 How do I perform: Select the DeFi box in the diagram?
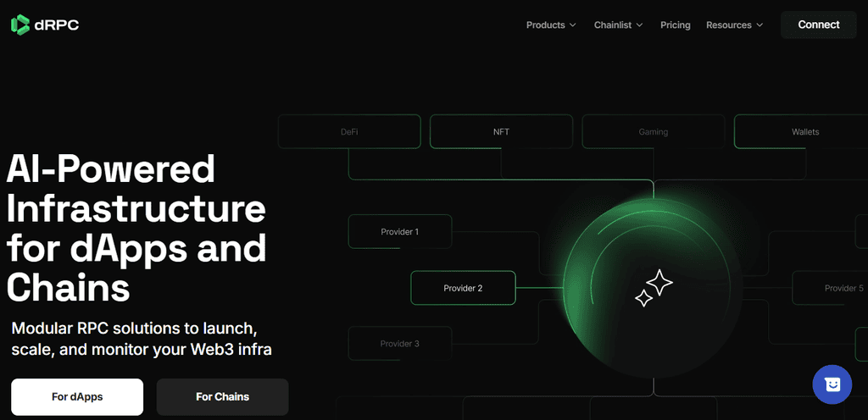(x=349, y=131)
